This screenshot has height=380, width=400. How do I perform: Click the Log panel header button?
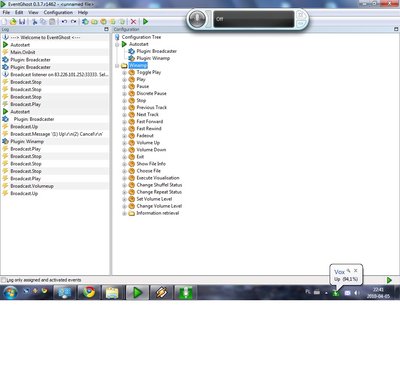coord(106,29)
